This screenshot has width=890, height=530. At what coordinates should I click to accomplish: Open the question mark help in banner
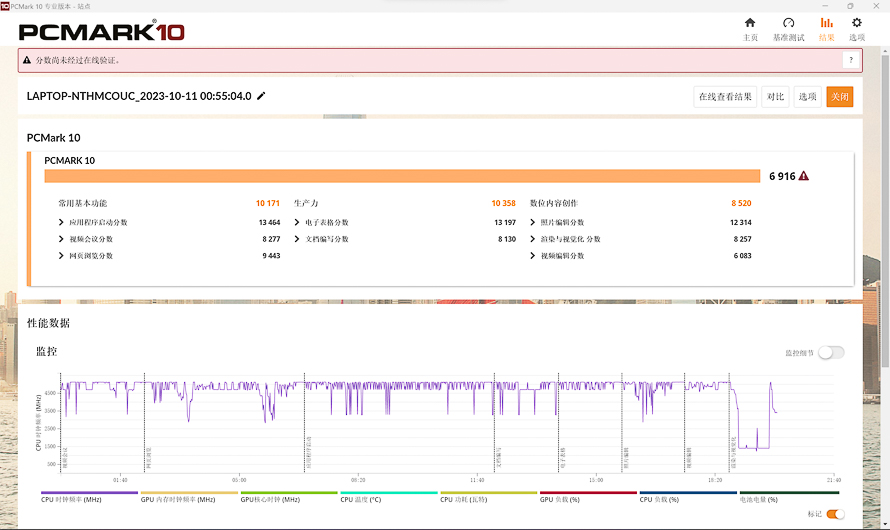point(850,60)
